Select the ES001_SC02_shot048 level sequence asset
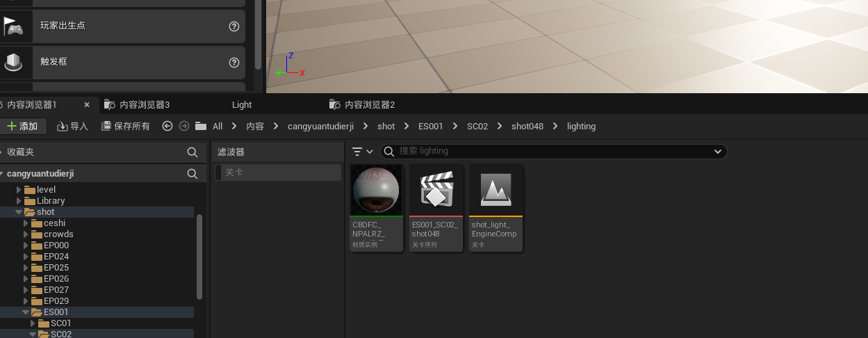The image size is (868, 338). [x=436, y=207]
